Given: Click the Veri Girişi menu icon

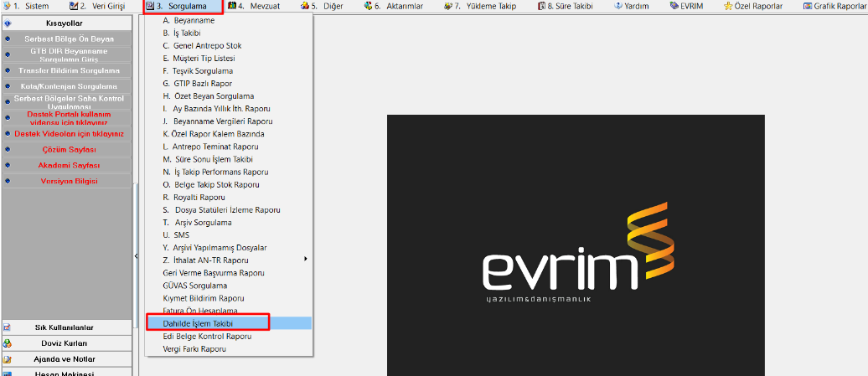Looking at the screenshot, I should pyautogui.click(x=74, y=6).
